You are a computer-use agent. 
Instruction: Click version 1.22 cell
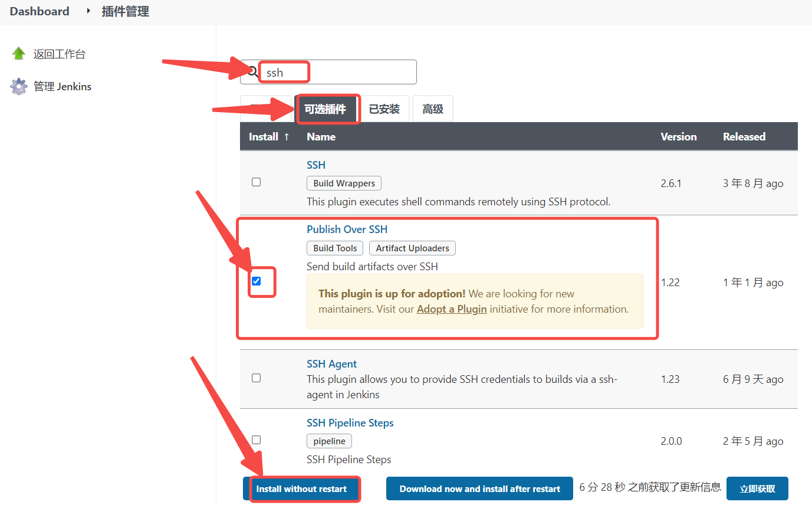[x=670, y=283]
